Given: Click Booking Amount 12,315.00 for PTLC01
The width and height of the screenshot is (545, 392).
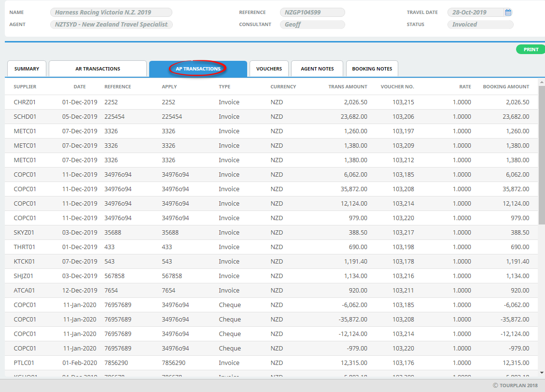Looking at the screenshot, I should tap(516, 363).
